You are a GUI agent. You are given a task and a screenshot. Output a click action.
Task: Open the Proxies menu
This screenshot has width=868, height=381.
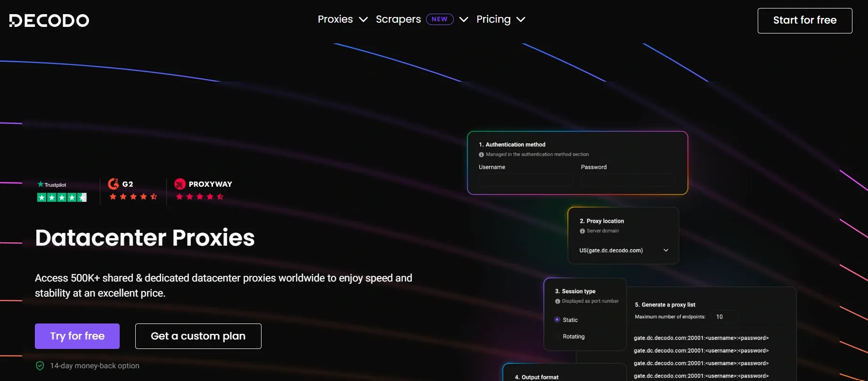coord(335,19)
